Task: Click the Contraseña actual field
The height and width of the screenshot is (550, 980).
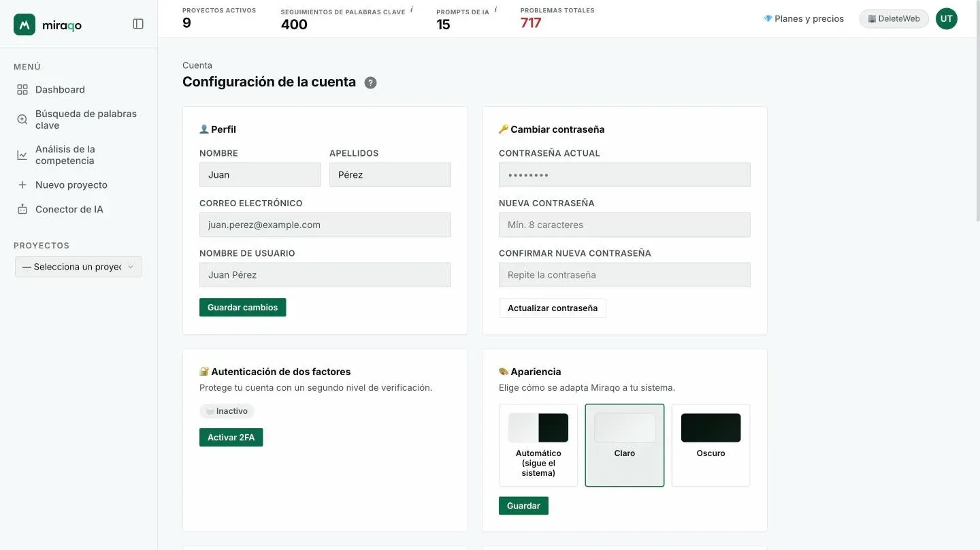Action: click(625, 175)
